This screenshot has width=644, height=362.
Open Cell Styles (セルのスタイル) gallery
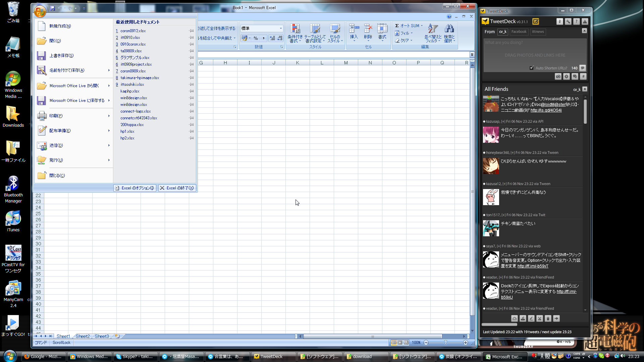click(x=335, y=34)
